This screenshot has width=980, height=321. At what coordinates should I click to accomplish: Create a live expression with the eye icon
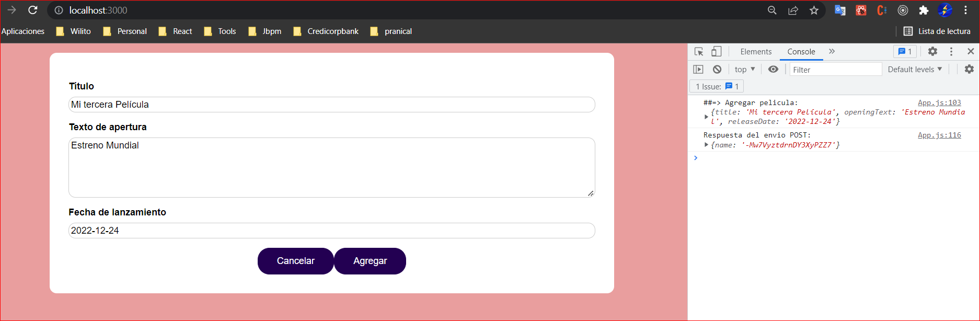click(773, 69)
